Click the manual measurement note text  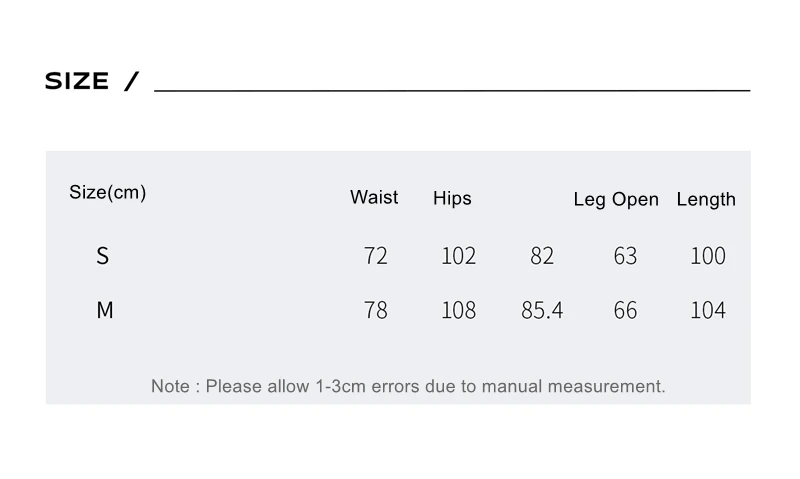coord(408,386)
